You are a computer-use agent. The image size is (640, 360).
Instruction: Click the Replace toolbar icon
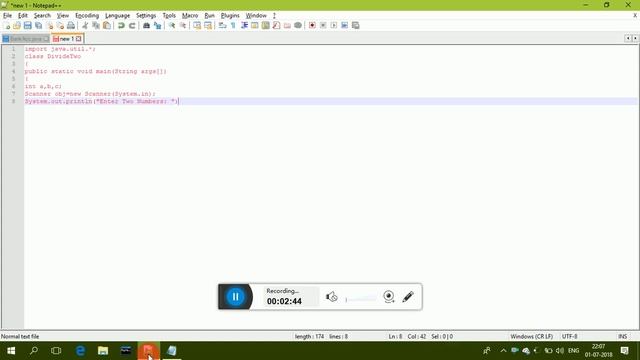coord(157,25)
